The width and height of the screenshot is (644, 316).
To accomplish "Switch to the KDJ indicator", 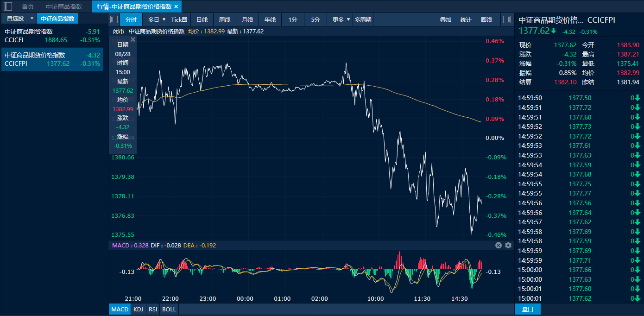I will [138, 309].
